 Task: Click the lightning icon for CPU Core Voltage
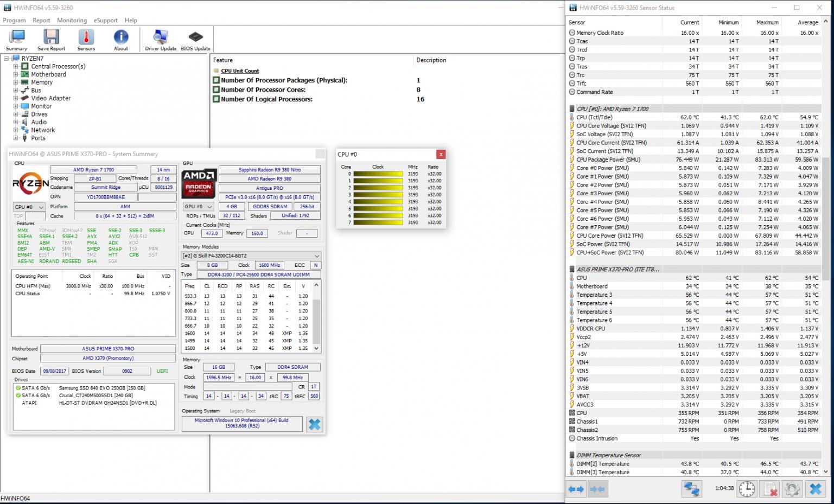[x=572, y=126]
